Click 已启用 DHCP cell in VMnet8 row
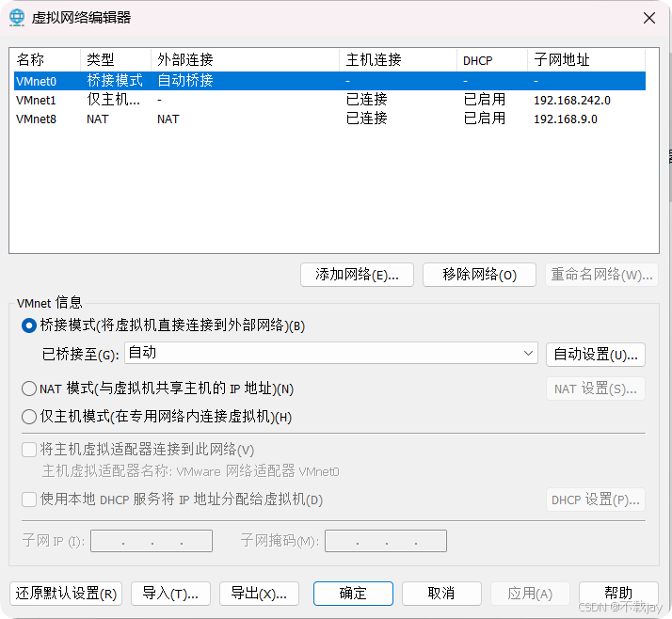This screenshot has height=619, width=672. click(x=485, y=119)
